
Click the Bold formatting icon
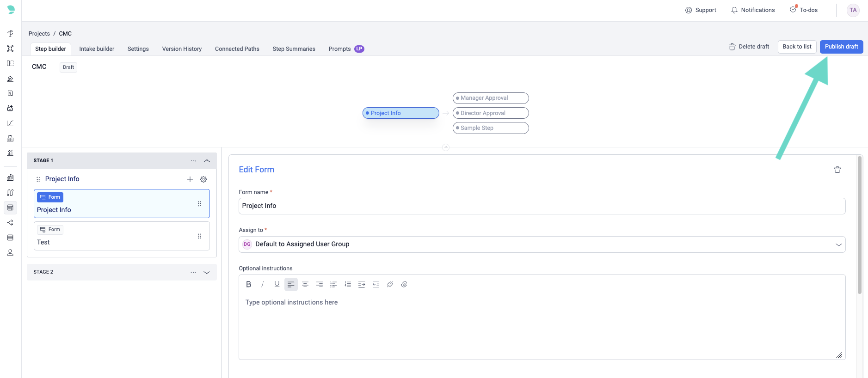[248, 284]
